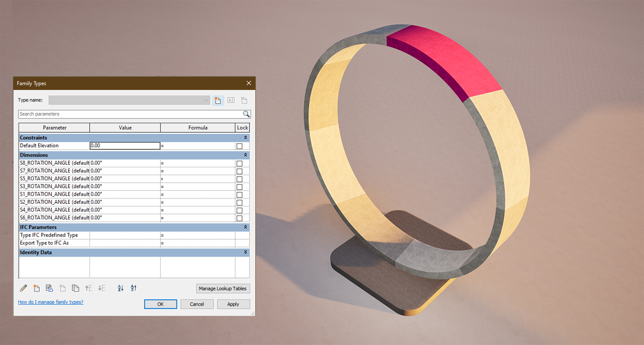This screenshot has height=345, width=644.
Task: Click the New Type icon beside Type name
Action: (x=218, y=100)
